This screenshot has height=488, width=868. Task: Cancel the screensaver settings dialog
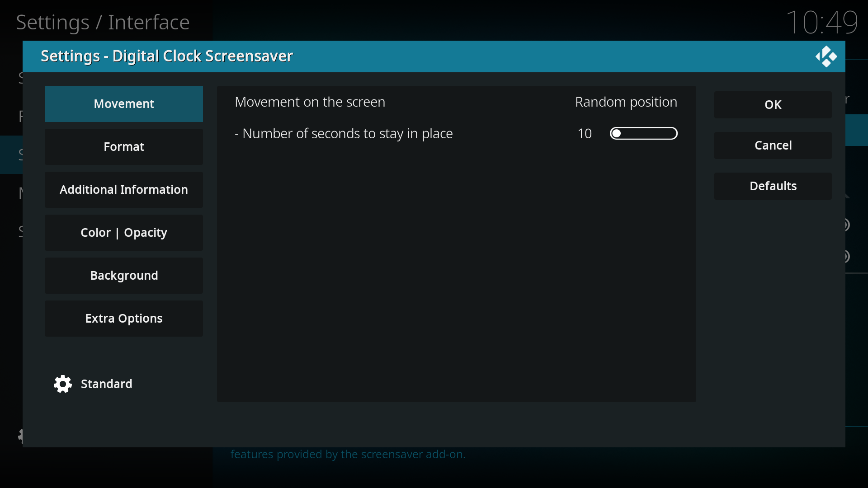point(773,145)
